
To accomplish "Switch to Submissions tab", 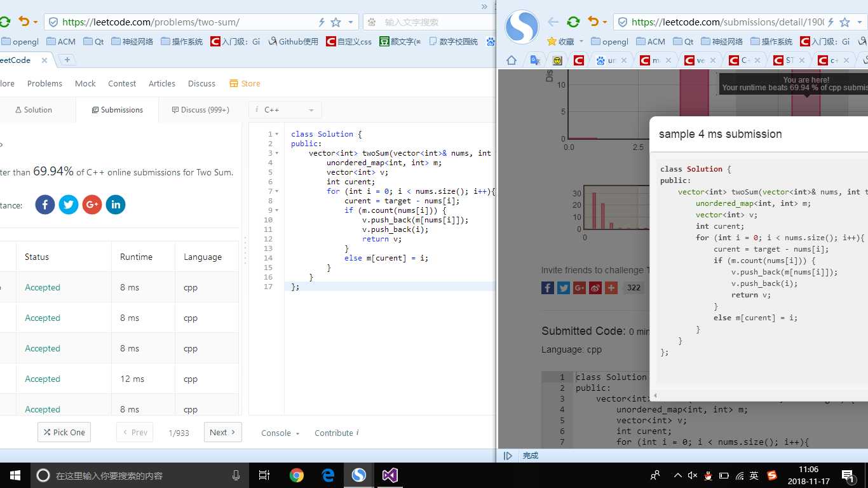I will click(x=118, y=110).
